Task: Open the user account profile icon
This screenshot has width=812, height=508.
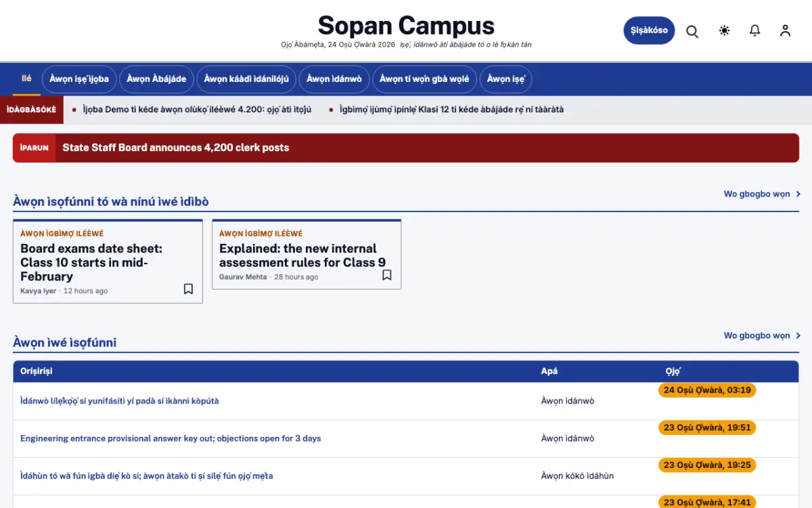Action: coord(785,30)
